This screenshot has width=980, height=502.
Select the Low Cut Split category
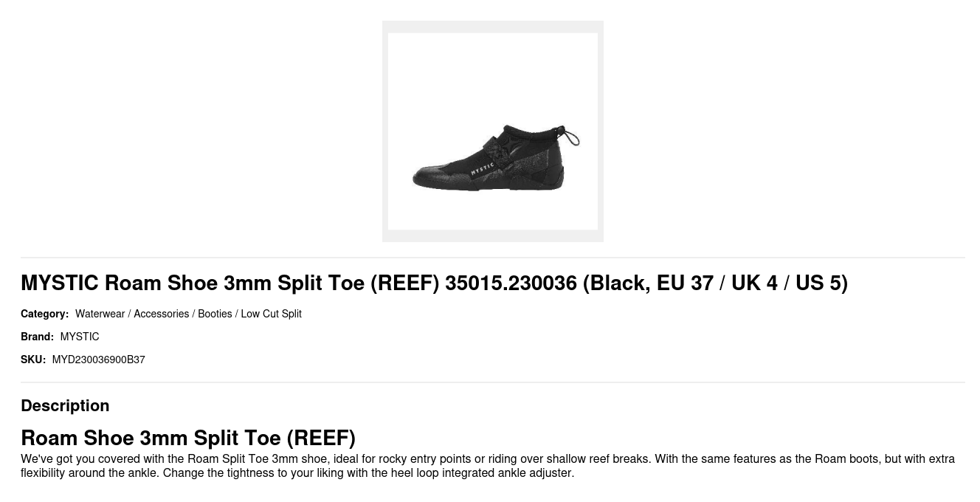coord(271,314)
